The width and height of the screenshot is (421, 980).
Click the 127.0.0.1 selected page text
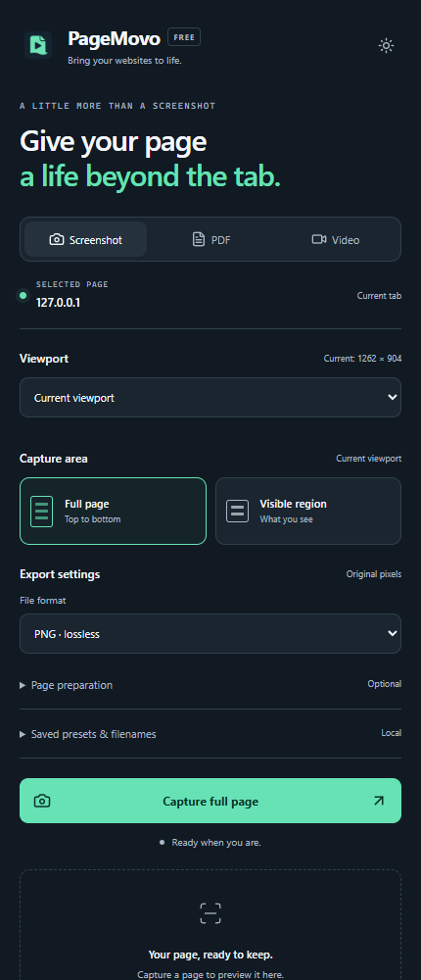click(x=58, y=303)
